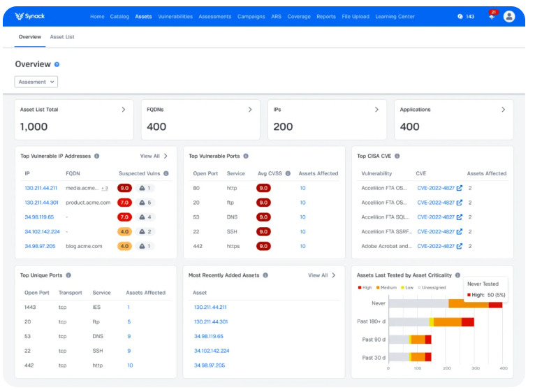This screenshot has width=535, height=392.
Task: Click the info icon beside Overview heading
Action: (x=57, y=64)
